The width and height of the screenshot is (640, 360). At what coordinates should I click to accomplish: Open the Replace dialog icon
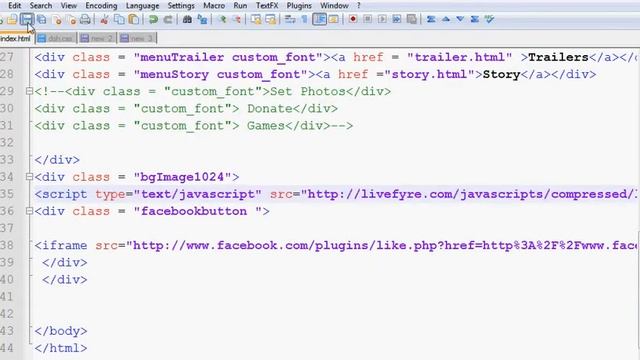point(202,19)
